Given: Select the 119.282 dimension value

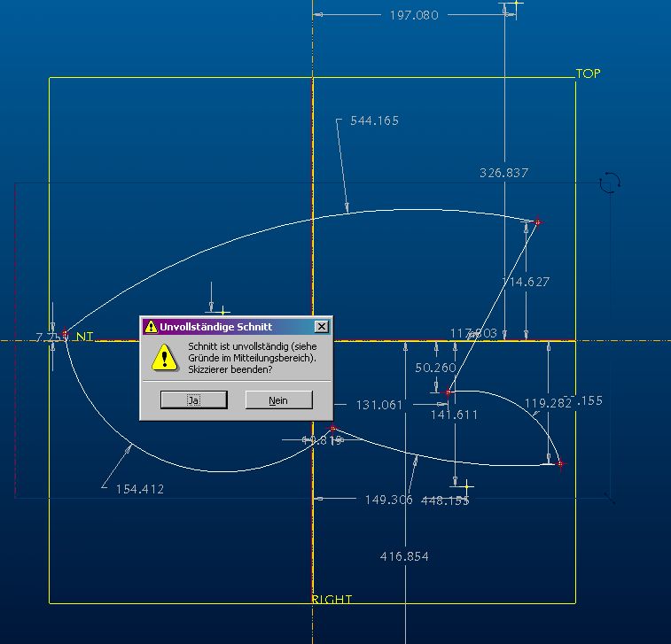Looking at the screenshot, I should [548, 403].
